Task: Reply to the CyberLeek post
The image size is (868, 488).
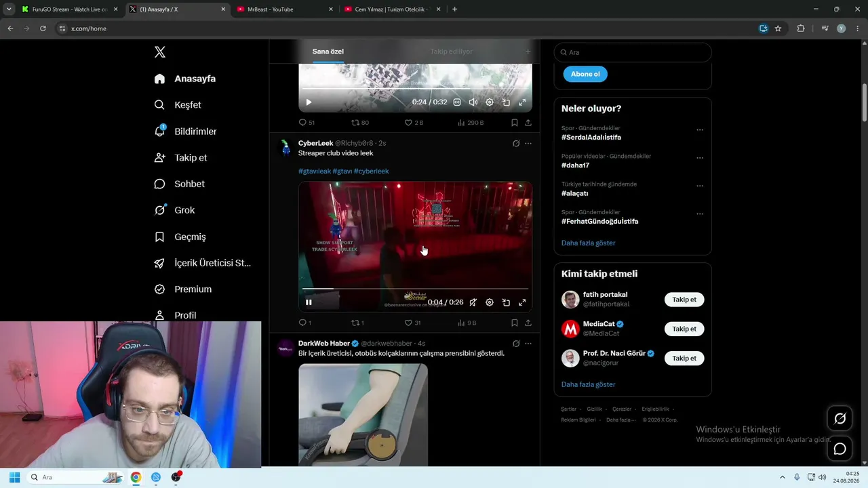Action: [x=305, y=323]
